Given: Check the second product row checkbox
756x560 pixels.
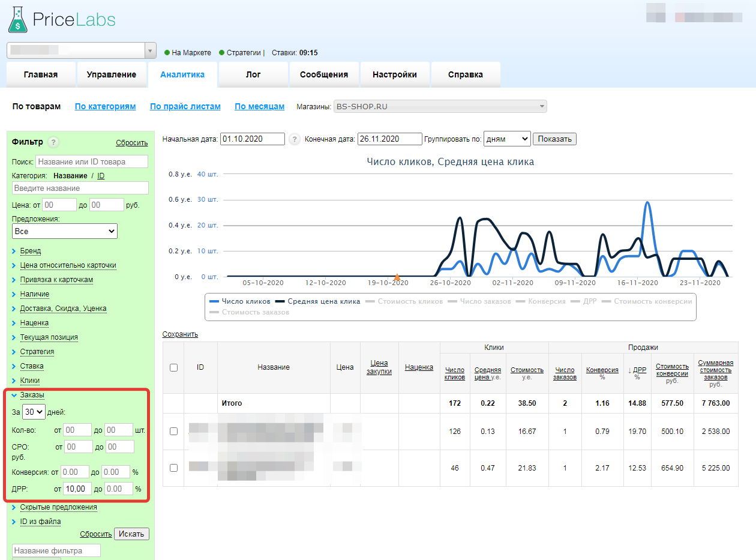Looking at the screenshot, I should click(173, 468).
